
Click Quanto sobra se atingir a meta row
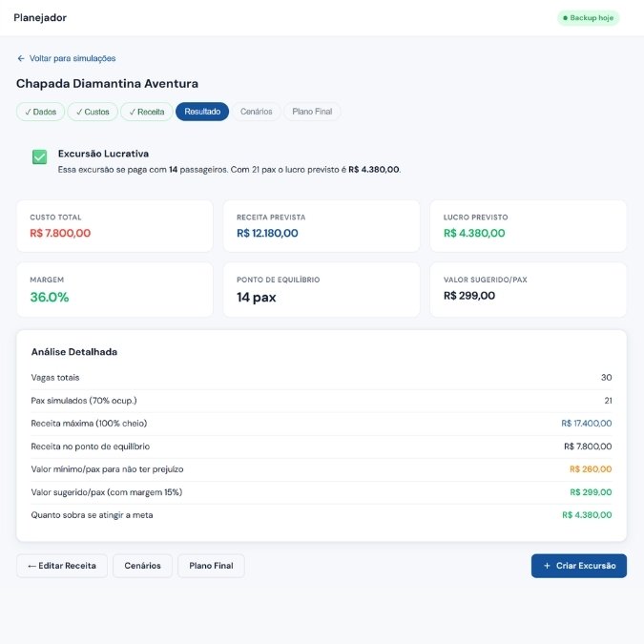click(322, 515)
